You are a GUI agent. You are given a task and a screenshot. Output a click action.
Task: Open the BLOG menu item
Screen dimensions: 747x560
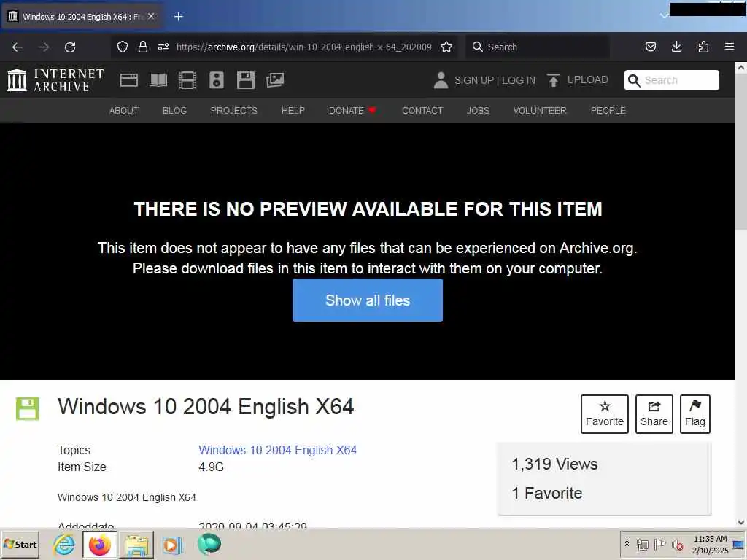[x=174, y=111]
